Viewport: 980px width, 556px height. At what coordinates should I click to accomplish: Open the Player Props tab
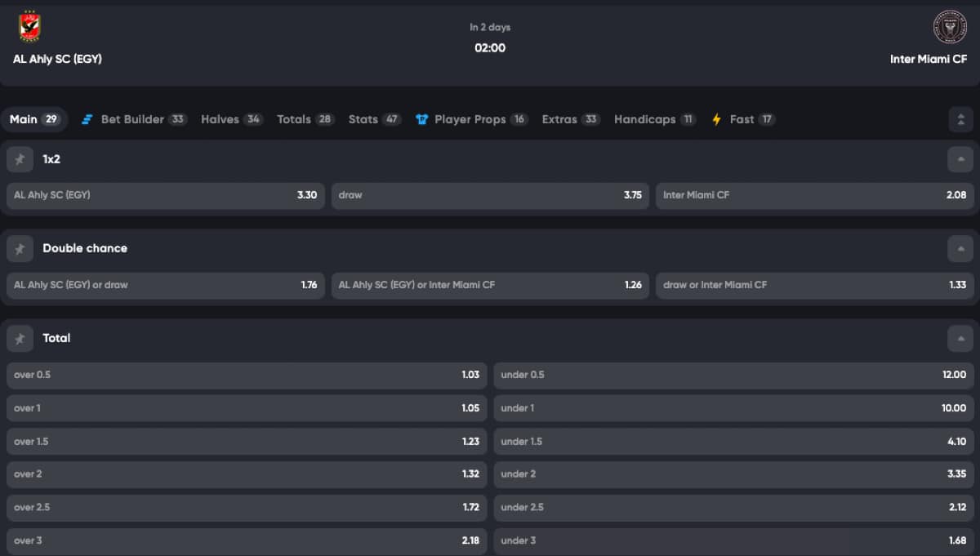tap(471, 119)
